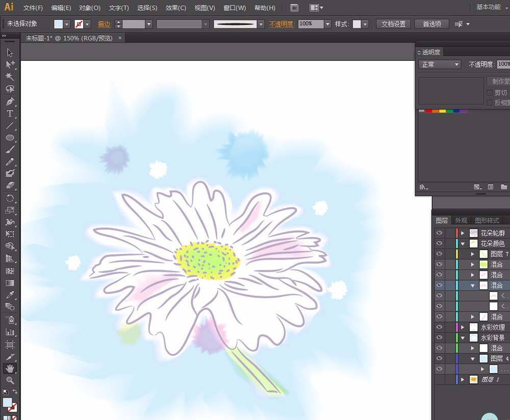Select the Eraser tool
Image resolution: width=510 pixels, height=420 pixels.
tap(10, 186)
